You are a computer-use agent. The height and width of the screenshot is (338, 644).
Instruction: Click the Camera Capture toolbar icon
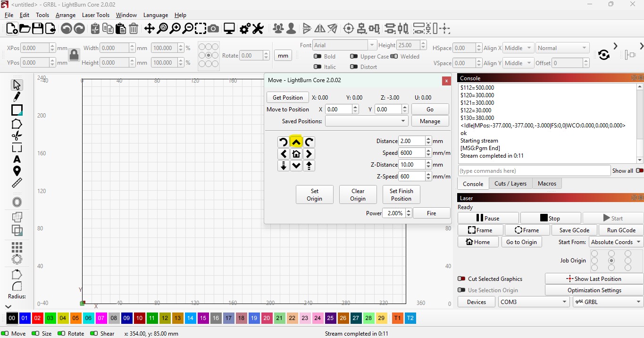(213, 29)
